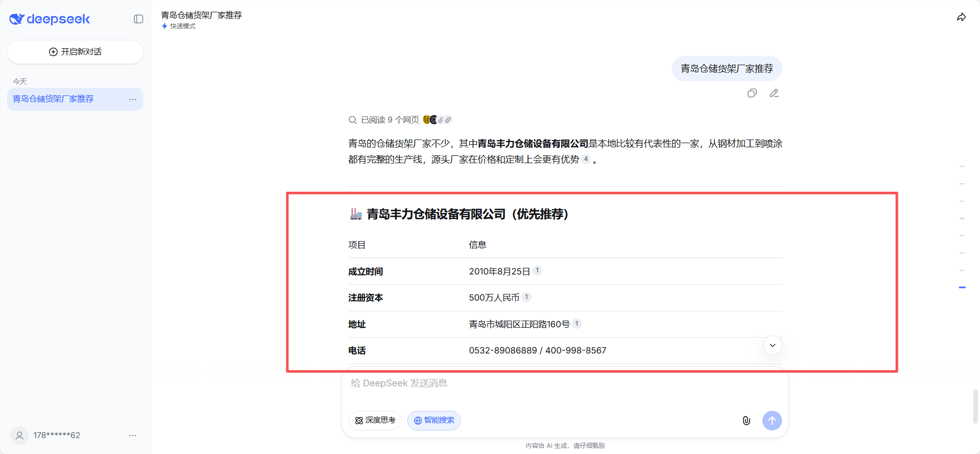This screenshot has width=980, height=454.
Task: Toggle 智能搜索 smart search
Action: coord(434,421)
